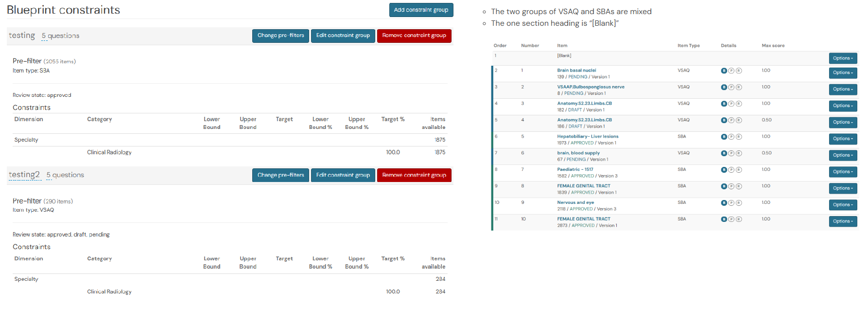Open Options dropdown for Paediatric - 1517
This screenshot has width=868, height=327.
click(843, 172)
